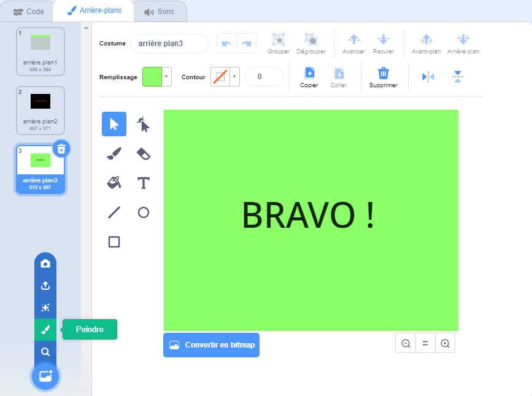The width and height of the screenshot is (532, 396).
Task: Activate the Text tool
Action: pos(143,182)
